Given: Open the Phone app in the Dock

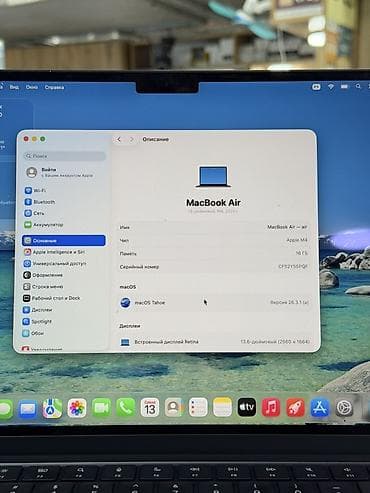Looking at the screenshot, I should click(126, 407).
